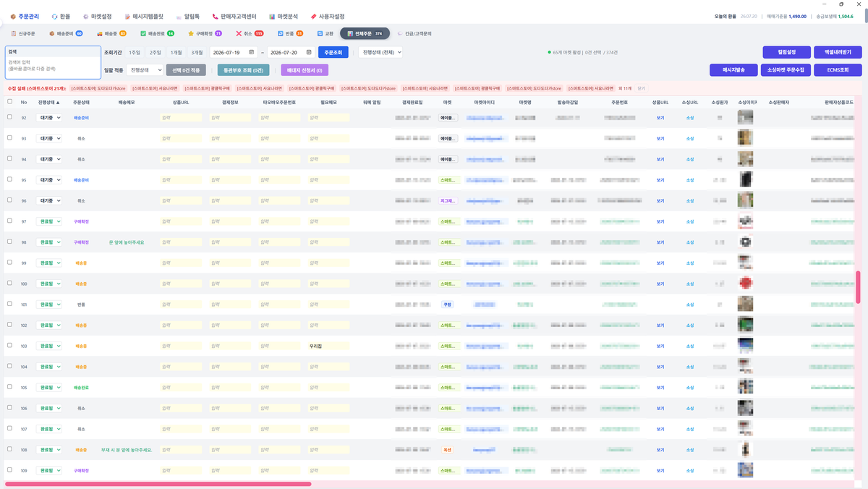Open row 97 완료됨 status dropdown

tap(49, 221)
